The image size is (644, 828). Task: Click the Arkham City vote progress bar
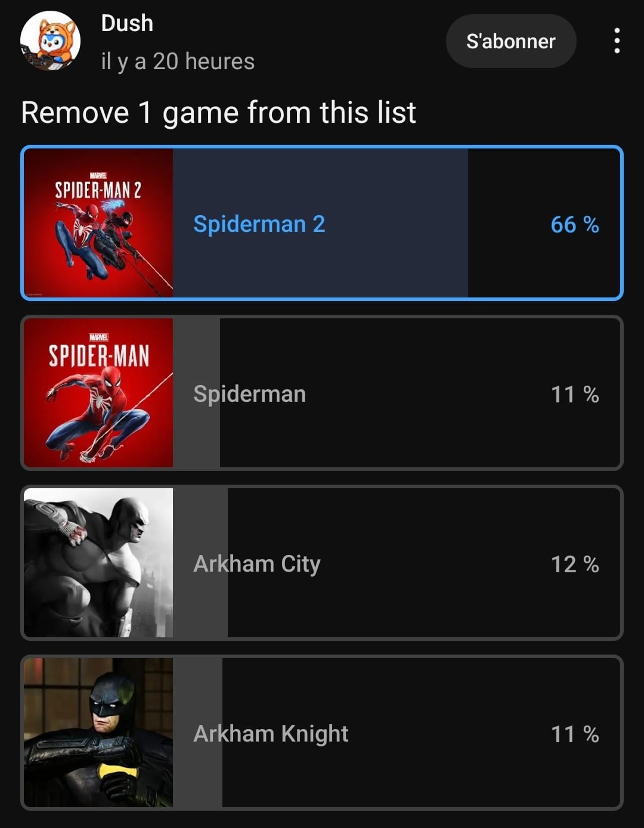pos(200,563)
